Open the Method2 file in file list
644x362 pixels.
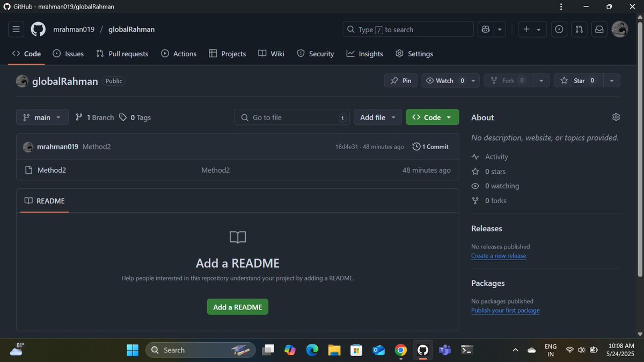pos(52,170)
